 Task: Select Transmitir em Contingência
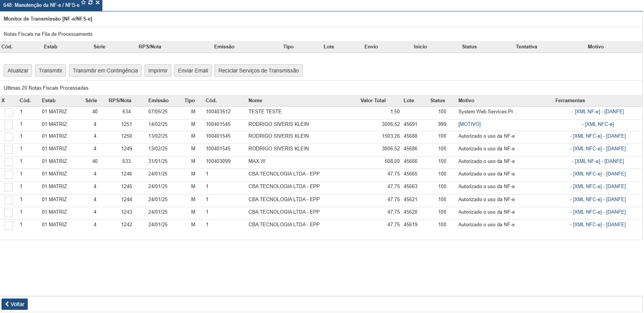[x=105, y=70]
